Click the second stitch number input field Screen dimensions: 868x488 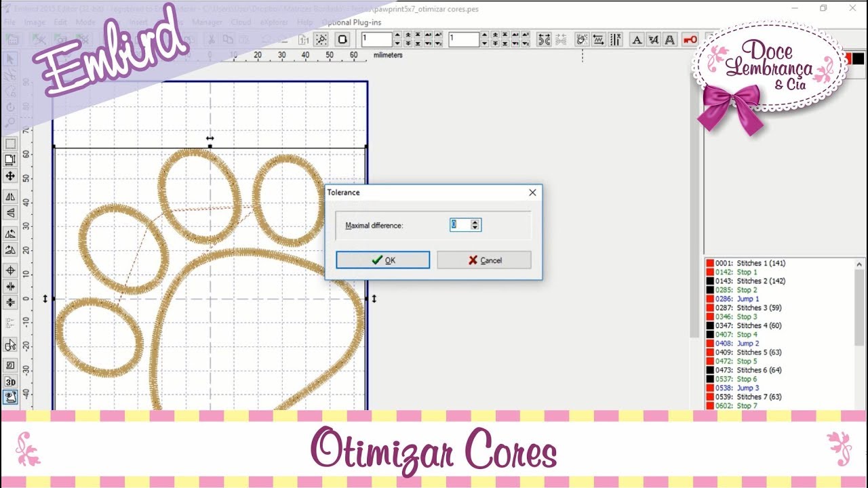pyautogui.click(x=464, y=39)
